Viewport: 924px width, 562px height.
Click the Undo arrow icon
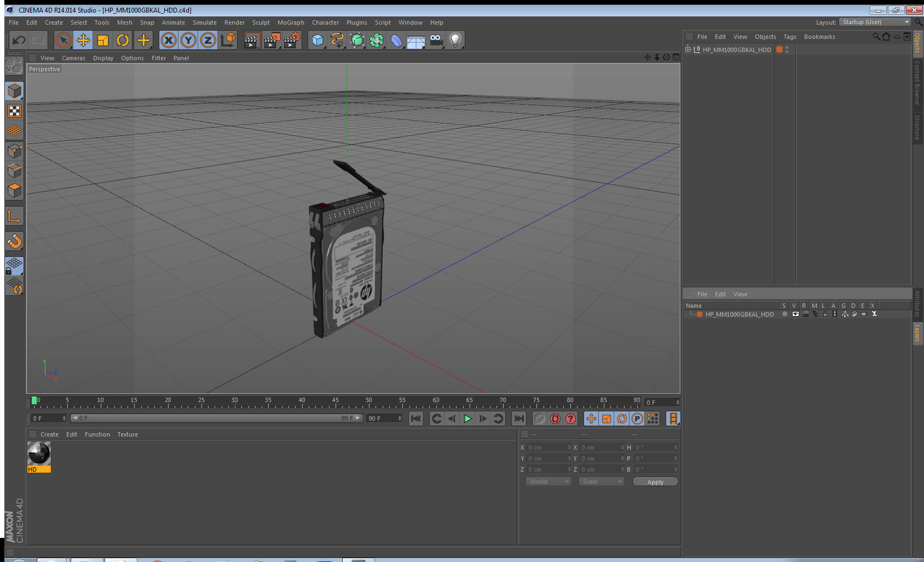(x=19, y=40)
